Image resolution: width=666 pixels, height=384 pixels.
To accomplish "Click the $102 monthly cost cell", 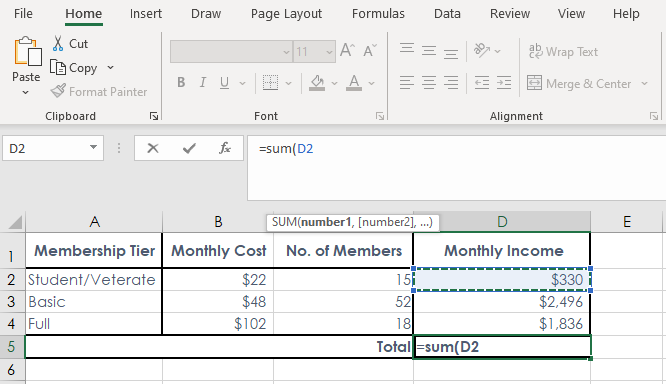I will click(x=218, y=324).
